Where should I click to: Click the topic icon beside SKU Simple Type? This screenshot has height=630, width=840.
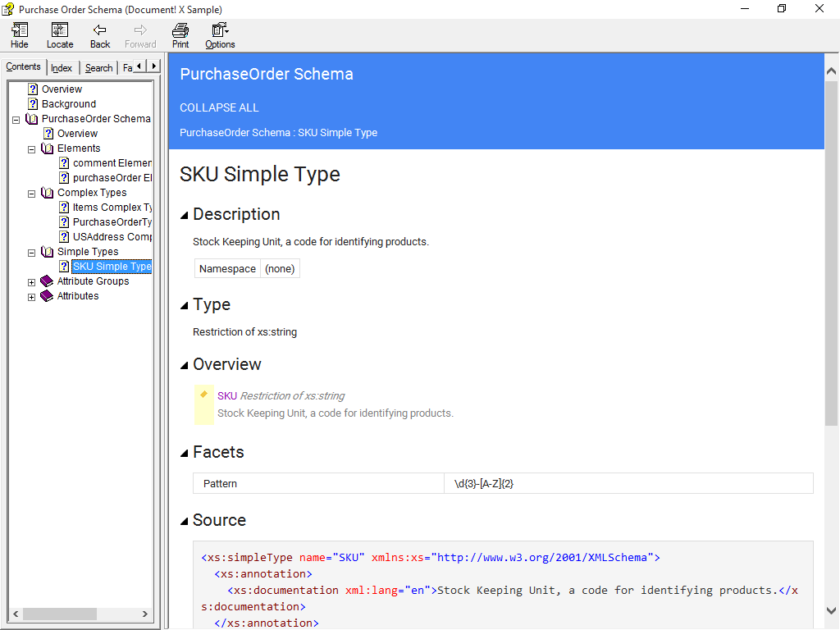(64, 267)
